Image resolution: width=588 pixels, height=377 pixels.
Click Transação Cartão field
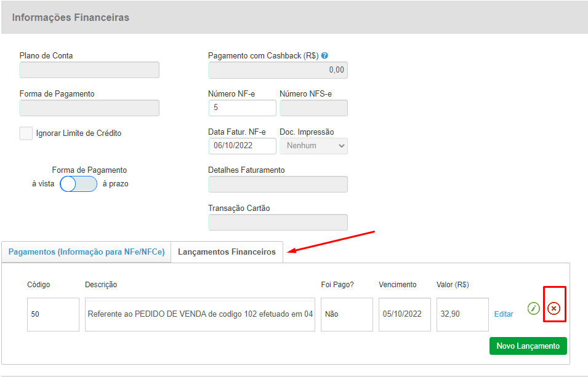278,222
